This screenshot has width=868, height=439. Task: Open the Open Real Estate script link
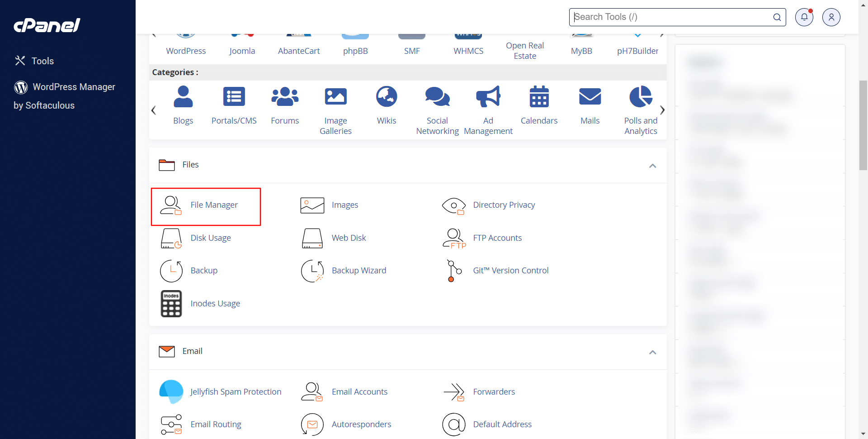(525, 51)
